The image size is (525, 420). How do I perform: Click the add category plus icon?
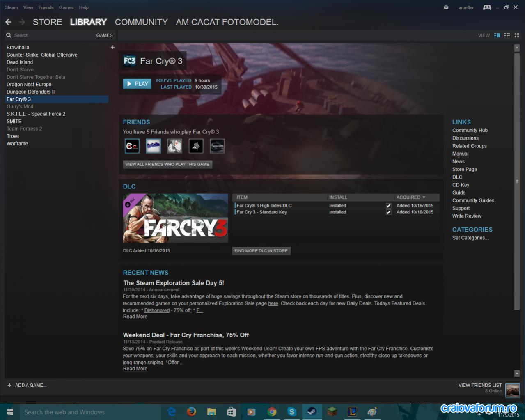click(113, 47)
